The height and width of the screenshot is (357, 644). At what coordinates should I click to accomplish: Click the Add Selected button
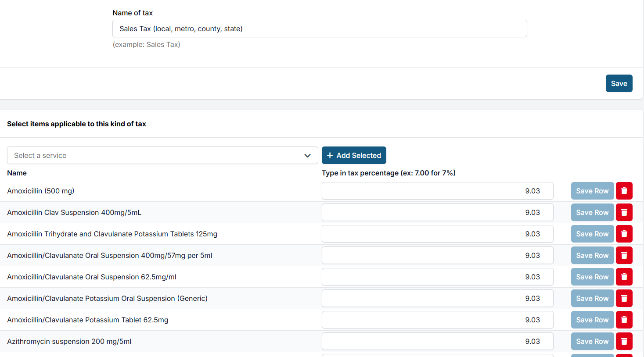[x=354, y=155]
